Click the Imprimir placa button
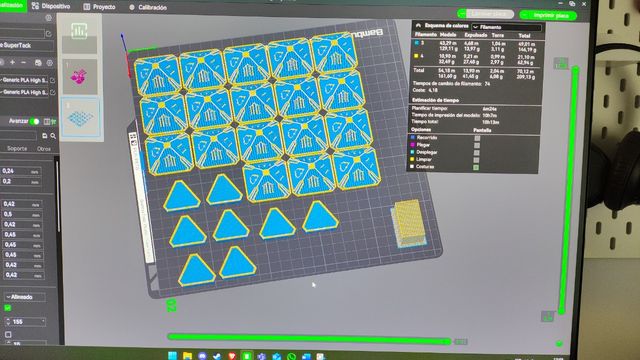The image size is (640, 360). [549, 16]
